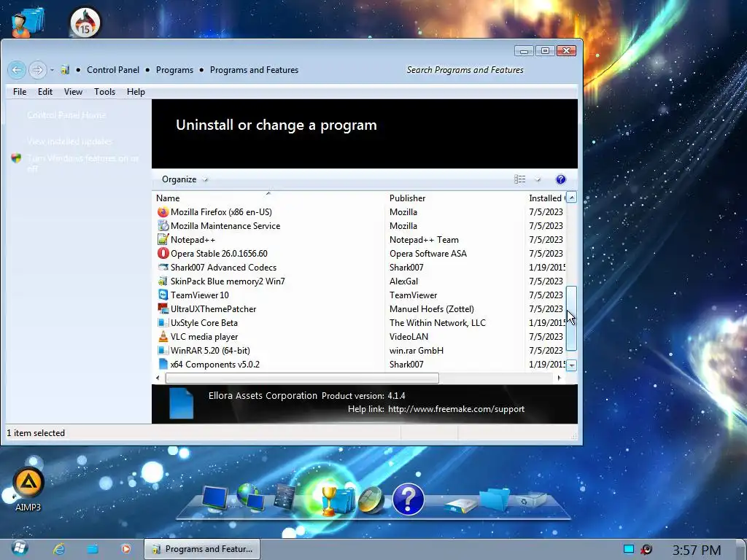Sort the list by the Name column header
747x560 pixels.
point(270,198)
